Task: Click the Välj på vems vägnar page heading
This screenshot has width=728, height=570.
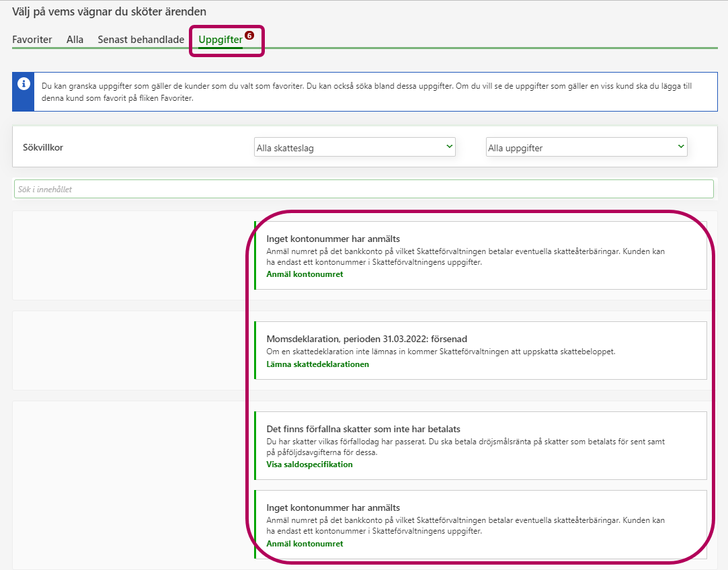Action: [110, 11]
